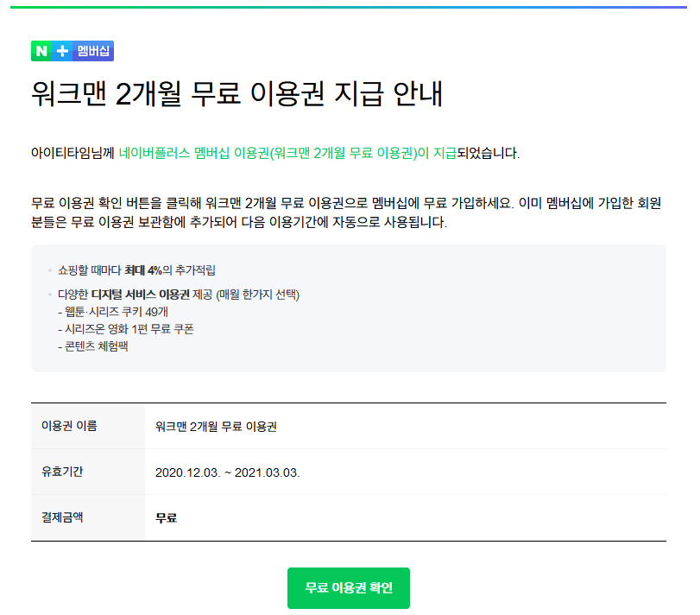Click the green Naver N logo icon

[41, 51]
